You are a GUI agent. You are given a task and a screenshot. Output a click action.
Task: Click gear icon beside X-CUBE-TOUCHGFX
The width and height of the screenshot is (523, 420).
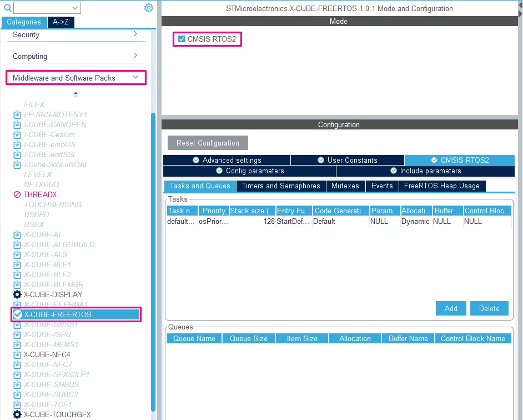(17, 414)
